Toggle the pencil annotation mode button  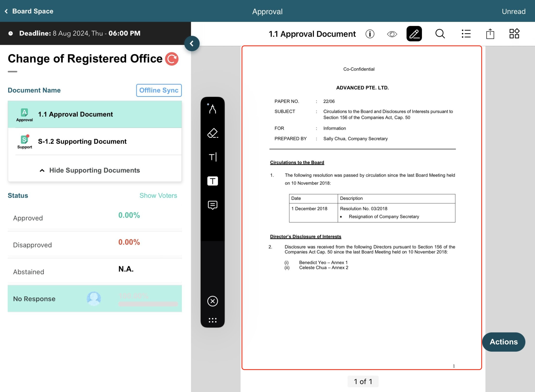point(414,34)
